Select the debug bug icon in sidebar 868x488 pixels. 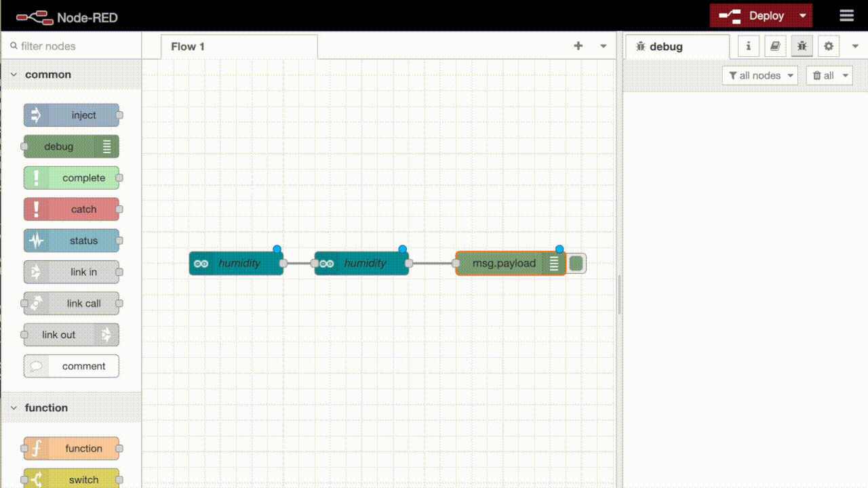(x=802, y=45)
